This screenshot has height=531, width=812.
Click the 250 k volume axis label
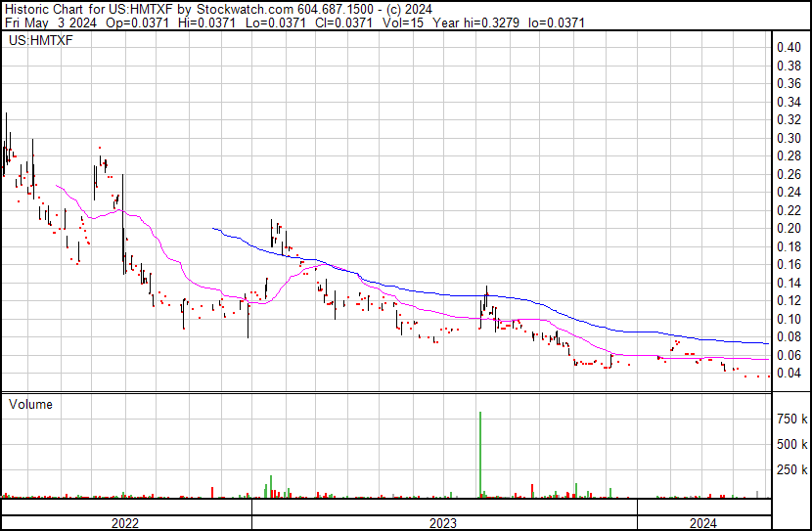pyautogui.click(x=791, y=469)
